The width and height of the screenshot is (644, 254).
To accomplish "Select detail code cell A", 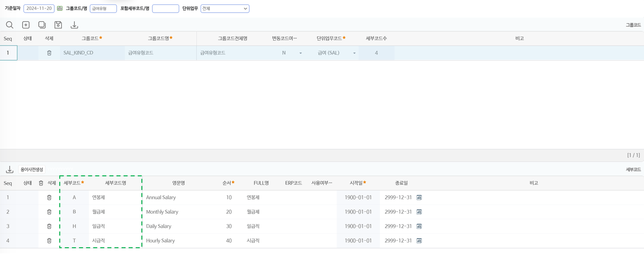I will [74, 198].
